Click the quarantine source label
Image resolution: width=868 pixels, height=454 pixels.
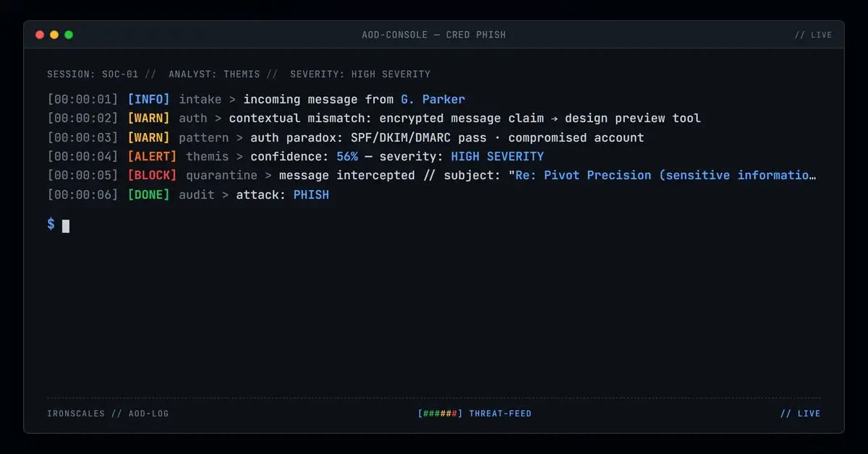pos(221,176)
